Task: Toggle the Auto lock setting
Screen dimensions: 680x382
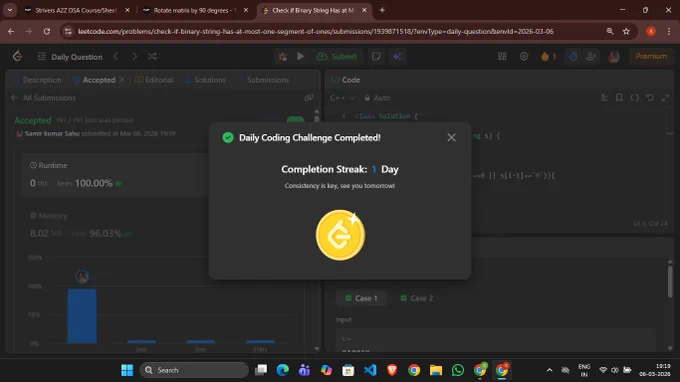Action: tap(377, 98)
